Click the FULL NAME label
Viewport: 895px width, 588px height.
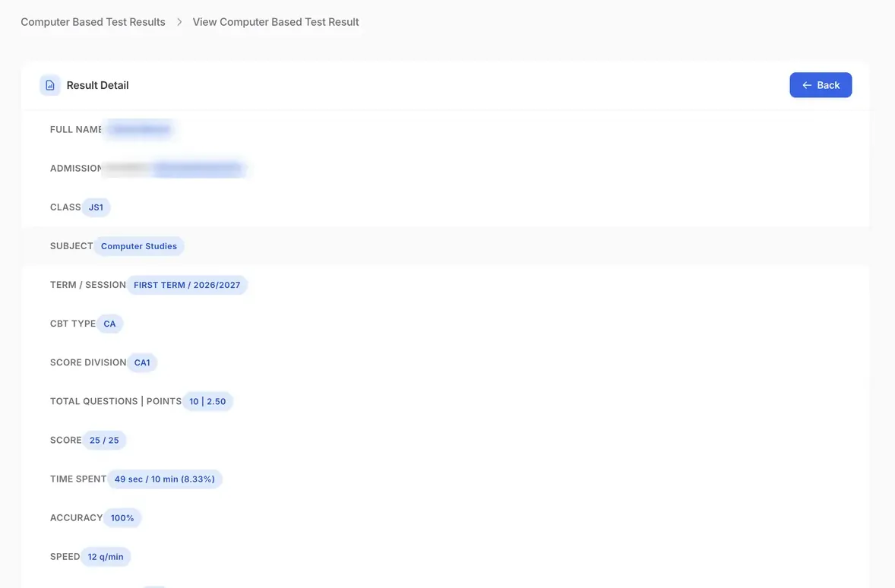[x=76, y=130]
